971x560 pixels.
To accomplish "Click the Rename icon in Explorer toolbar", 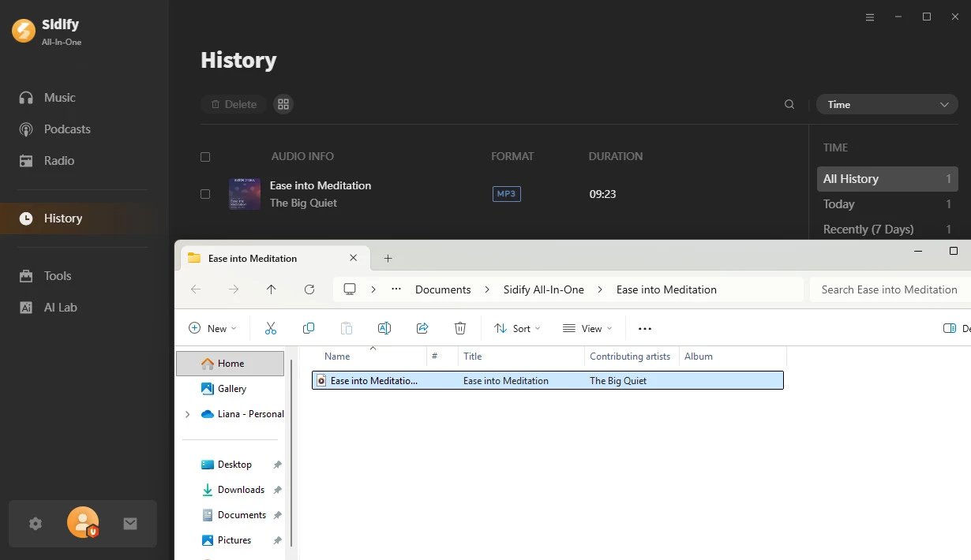I will pyautogui.click(x=384, y=328).
